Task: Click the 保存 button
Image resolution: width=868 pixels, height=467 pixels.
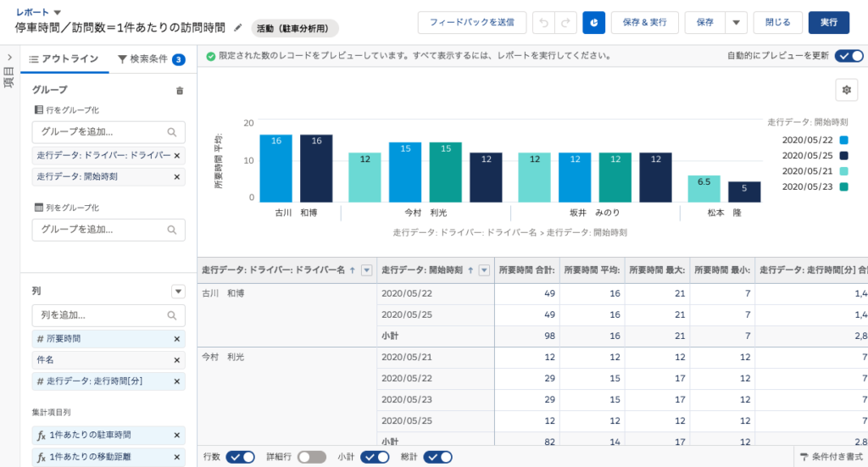Action: pos(704,23)
